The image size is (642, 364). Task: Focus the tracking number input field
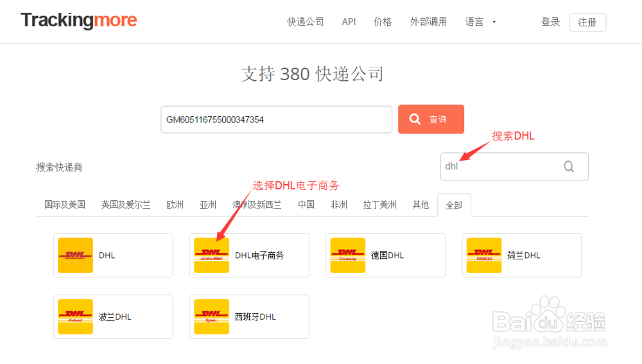[276, 119]
